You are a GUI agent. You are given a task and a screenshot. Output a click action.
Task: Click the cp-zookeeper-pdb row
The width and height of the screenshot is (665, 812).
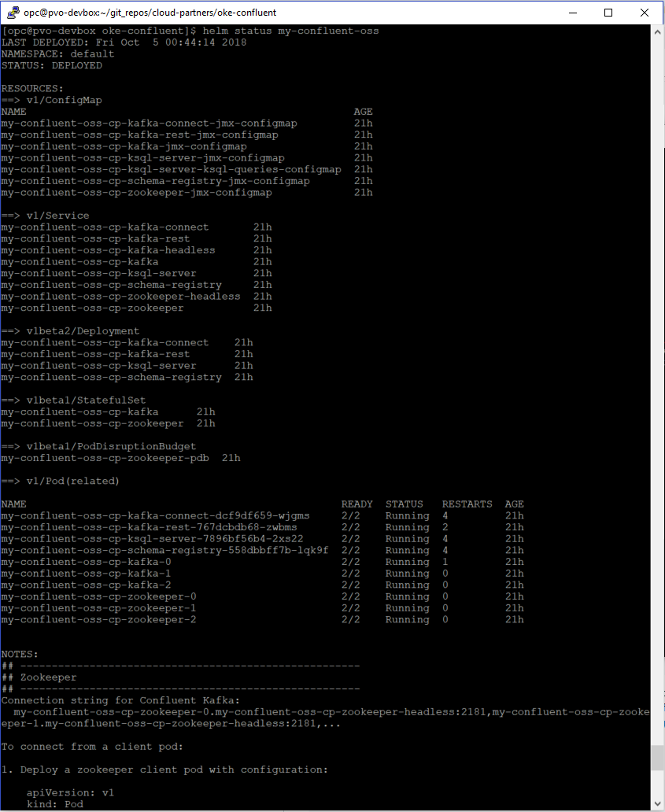tap(120, 458)
